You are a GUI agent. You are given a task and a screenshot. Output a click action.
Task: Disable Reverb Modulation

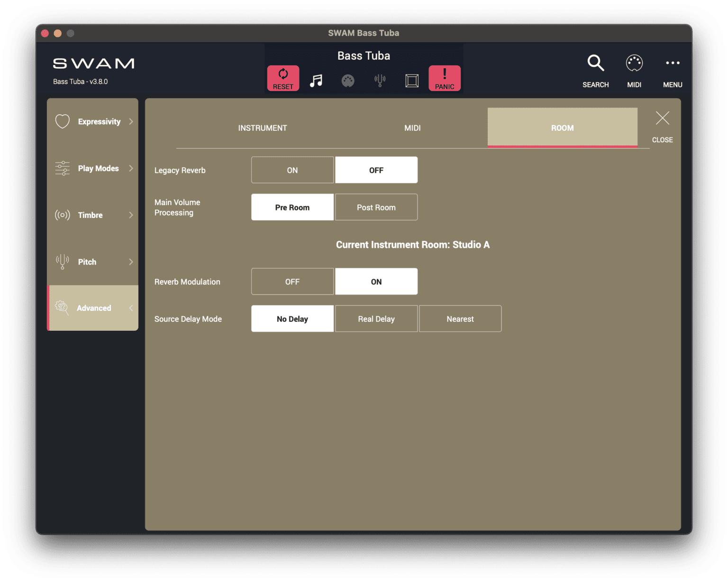(x=292, y=281)
